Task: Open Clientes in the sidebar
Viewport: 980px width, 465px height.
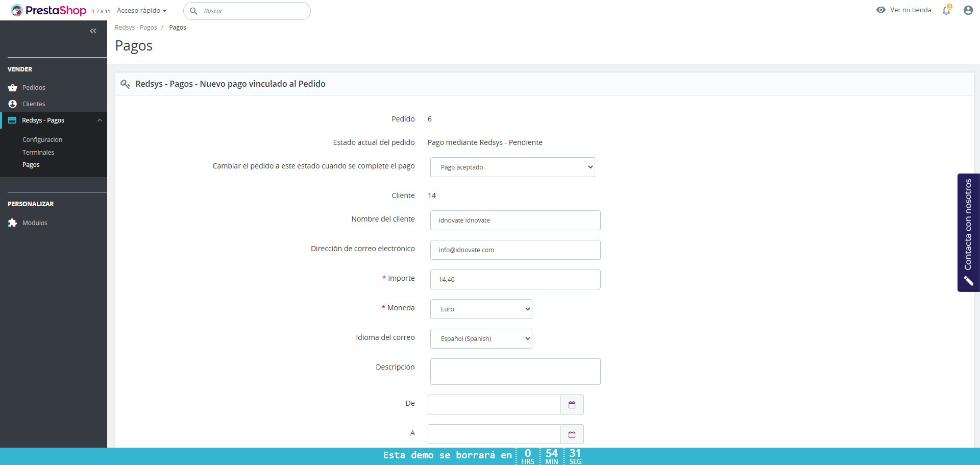Action: (34, 104)
